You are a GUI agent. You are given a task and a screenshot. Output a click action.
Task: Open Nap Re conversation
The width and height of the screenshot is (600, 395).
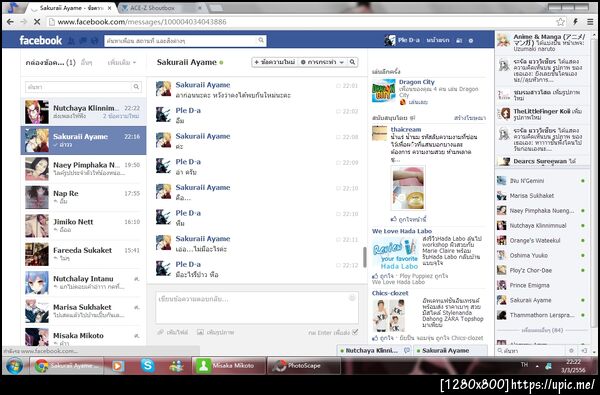click(x=83, y=197)
